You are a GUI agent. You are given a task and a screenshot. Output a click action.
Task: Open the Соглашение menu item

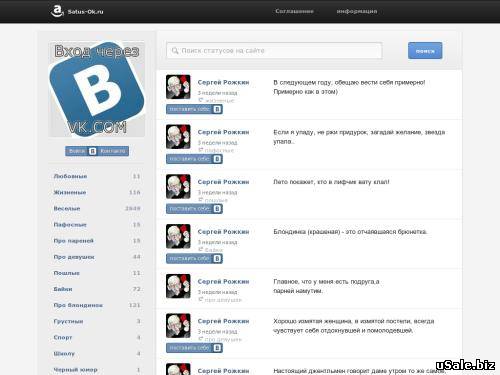tap(294, 11)
